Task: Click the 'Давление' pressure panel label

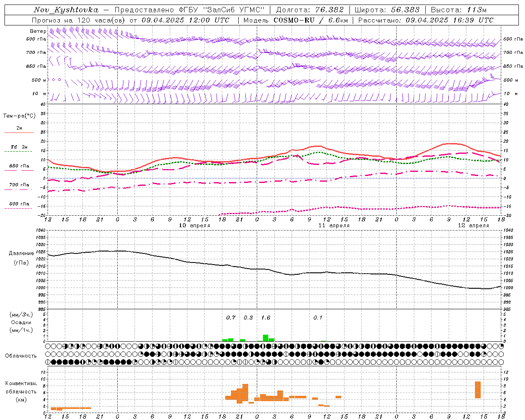Action: point(21,253)
